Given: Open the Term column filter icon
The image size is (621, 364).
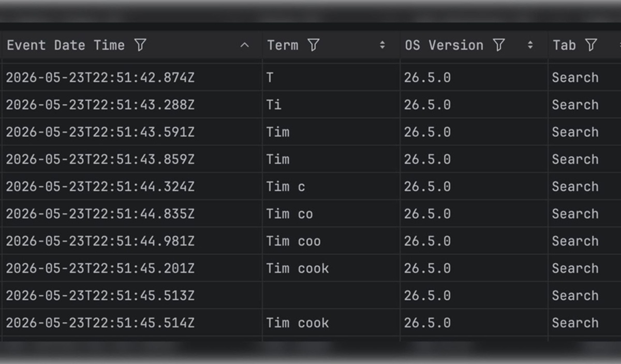Looking at the screenshot, I should (313, 45).
